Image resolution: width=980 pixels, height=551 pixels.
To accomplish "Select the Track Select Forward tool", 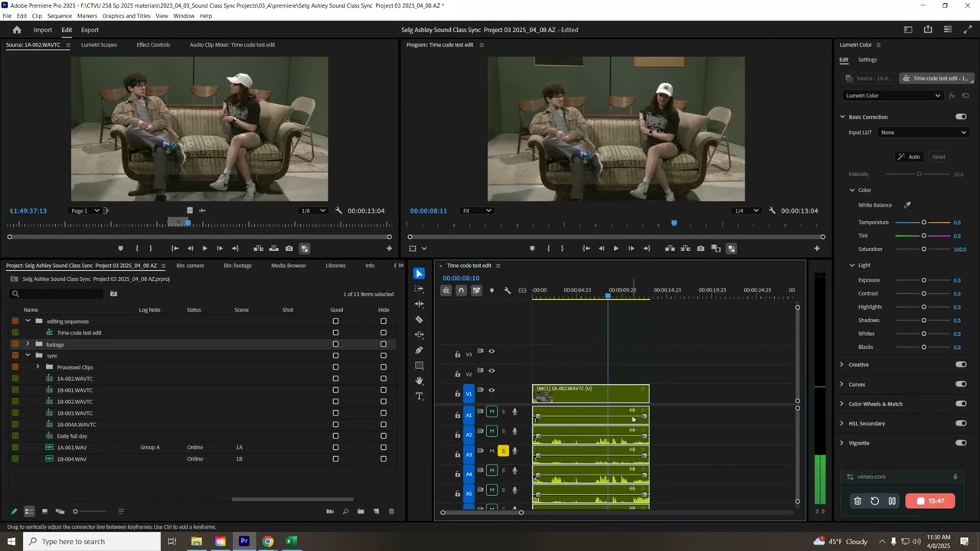I will tap(419, 289).
